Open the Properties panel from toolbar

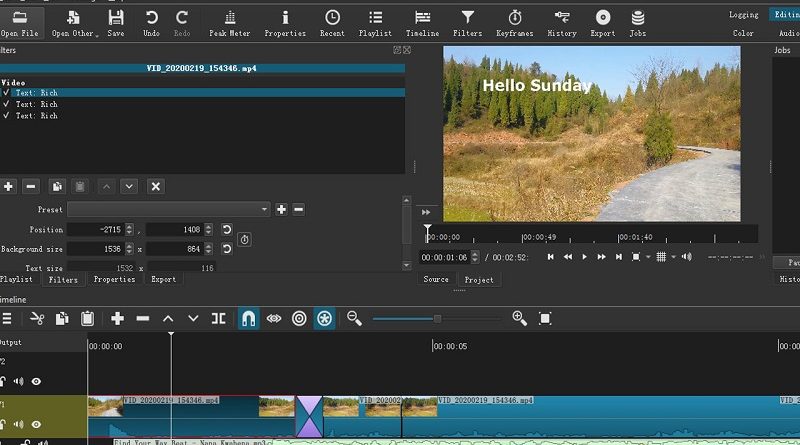[x=285, y=23]
